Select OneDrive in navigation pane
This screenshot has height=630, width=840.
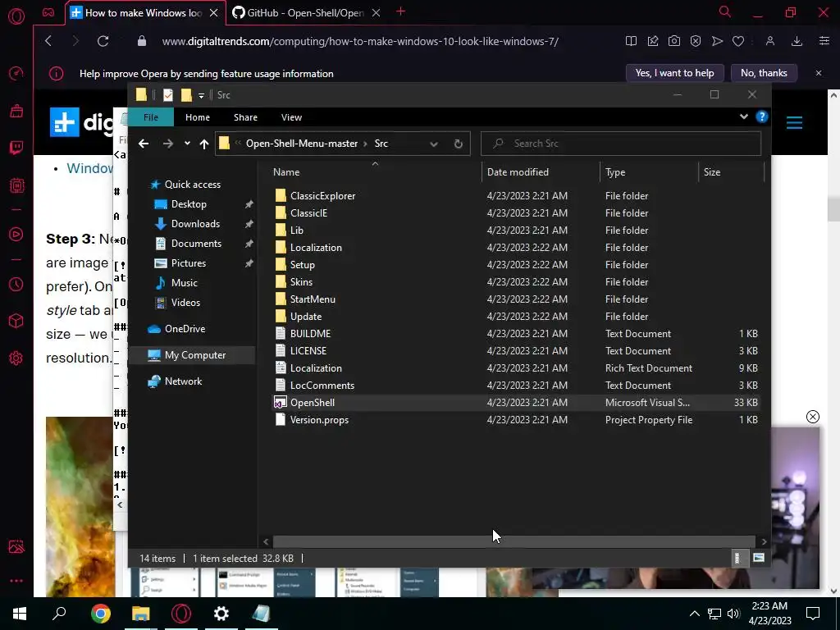coord(185,329)
